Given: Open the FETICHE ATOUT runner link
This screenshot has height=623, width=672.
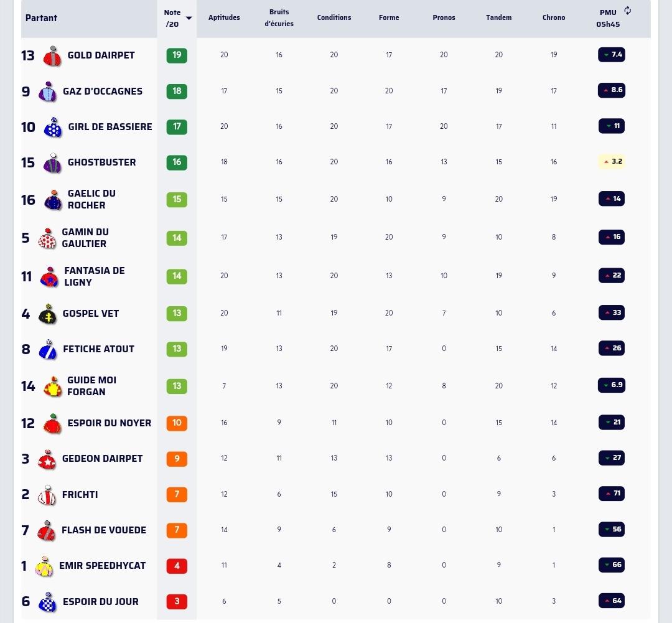Looking at the screenshot, I should click(98, 349).
